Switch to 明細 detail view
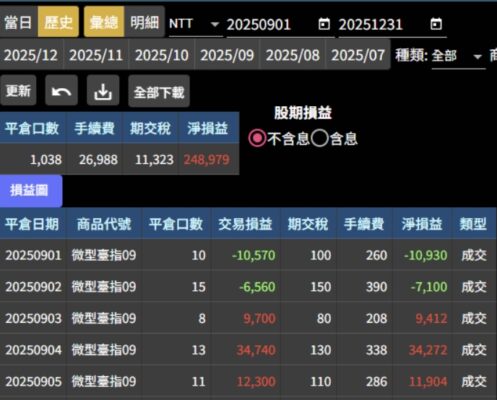497x400 pixels. click(x=145, y=22)
